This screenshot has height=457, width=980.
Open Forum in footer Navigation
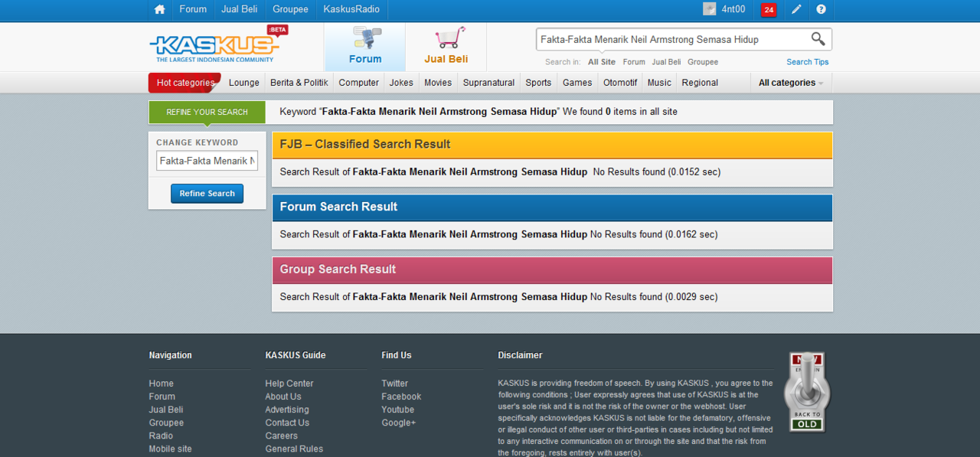[x=162, y=397]
